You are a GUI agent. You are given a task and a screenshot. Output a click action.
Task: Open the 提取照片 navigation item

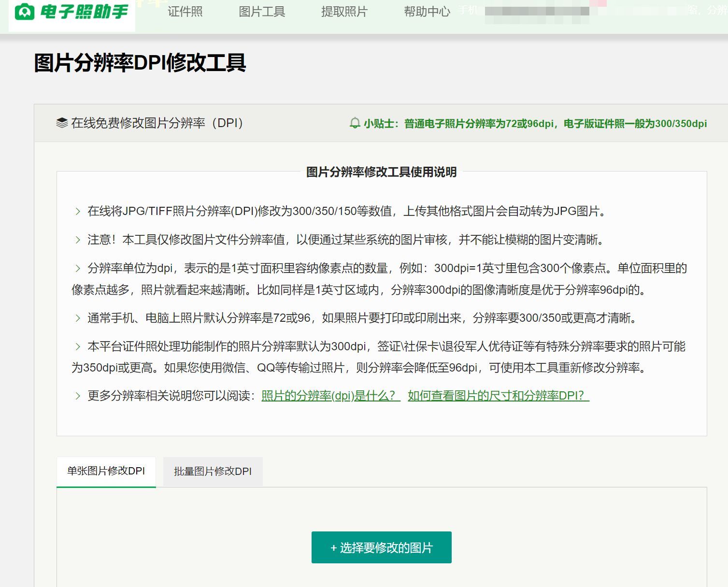[x=344, y=11]
